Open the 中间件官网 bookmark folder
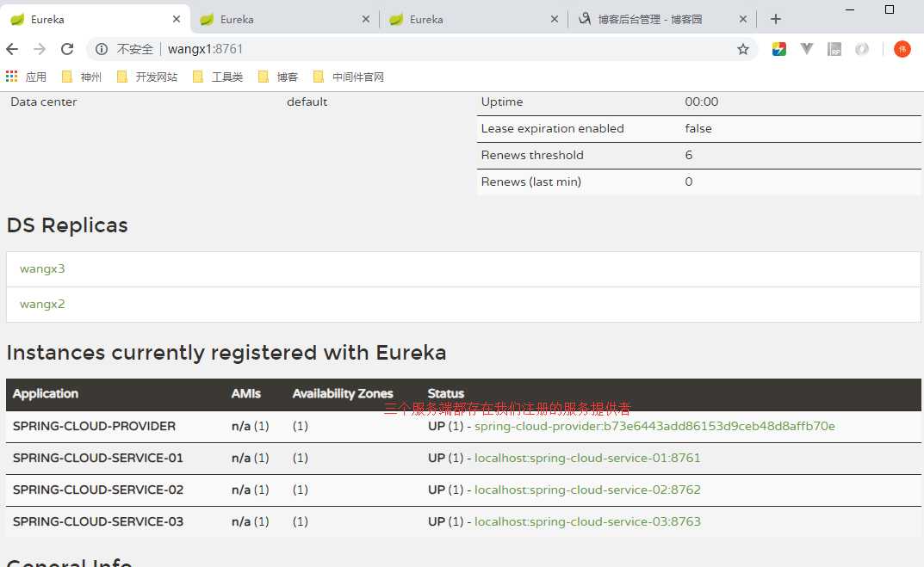Screen dimensions: 924x567 [x=349, y=77]
